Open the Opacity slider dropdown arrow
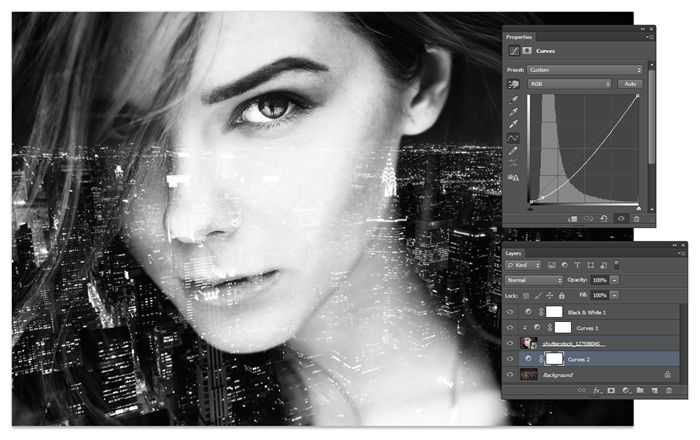The width and height of the screenshot is (700, 440). 615,280
